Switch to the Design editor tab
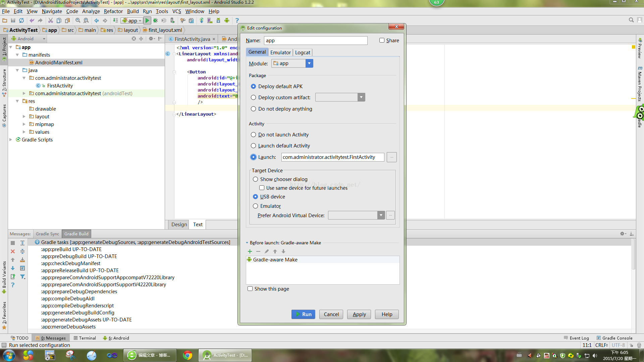The image size is (644, 362). [x=179, y=225]
